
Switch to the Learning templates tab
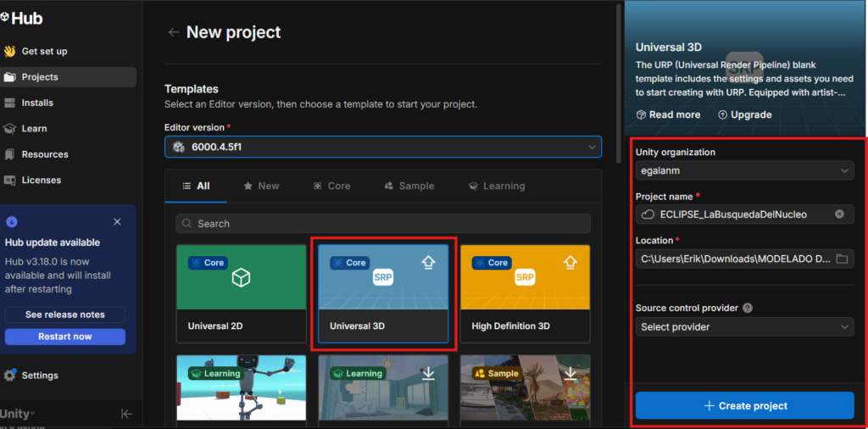pyautogui.click(x=497, y=186)
